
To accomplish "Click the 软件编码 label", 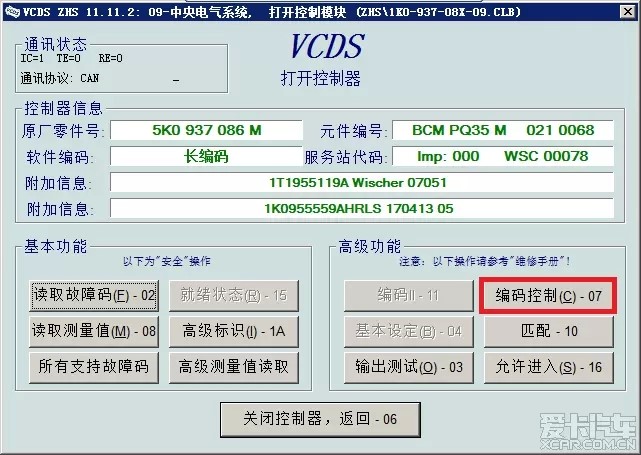I will pyautogui.click(x=60, y=157).
